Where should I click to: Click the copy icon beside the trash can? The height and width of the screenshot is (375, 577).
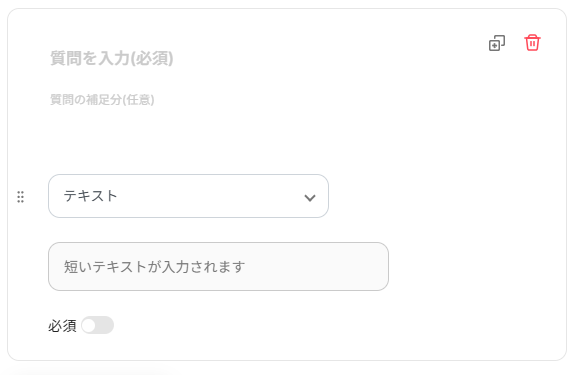click(x=497, y=43)
